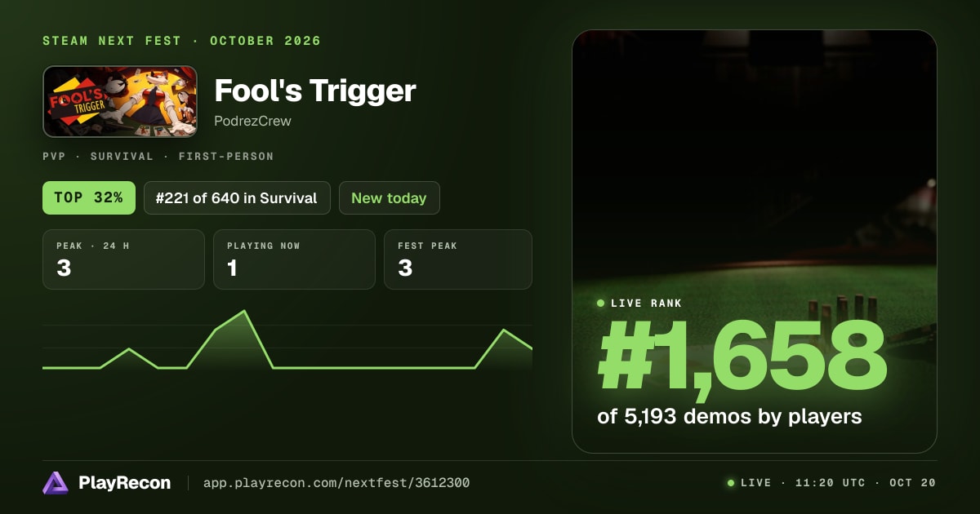The height and width of the screenshot is (514, 980).
Task: Click the green live rank dot
Action: pos(601,304)
